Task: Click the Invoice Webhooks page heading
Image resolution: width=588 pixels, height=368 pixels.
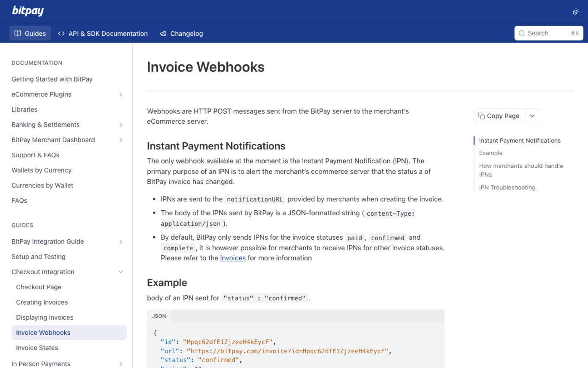Action: [206, 67]
